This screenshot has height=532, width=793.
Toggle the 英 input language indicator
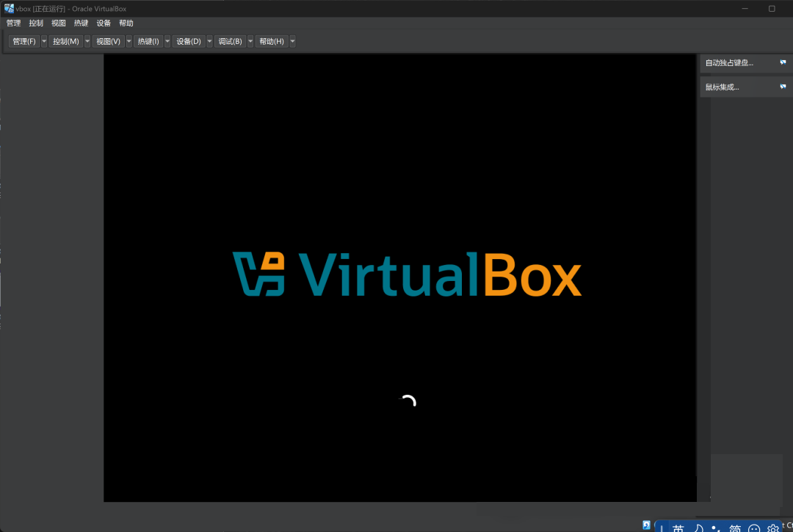pyautogui.click(x=678, y=528)
